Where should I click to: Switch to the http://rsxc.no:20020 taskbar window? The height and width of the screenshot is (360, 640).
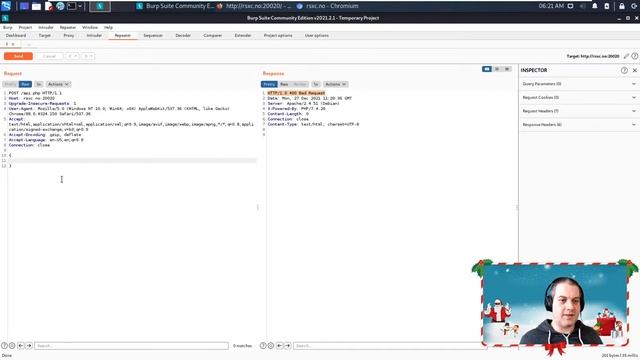click(254, 6)
